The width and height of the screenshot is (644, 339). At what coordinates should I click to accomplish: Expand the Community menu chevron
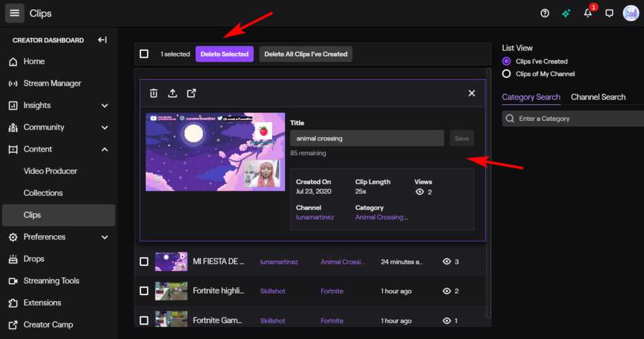click(105, 128)
